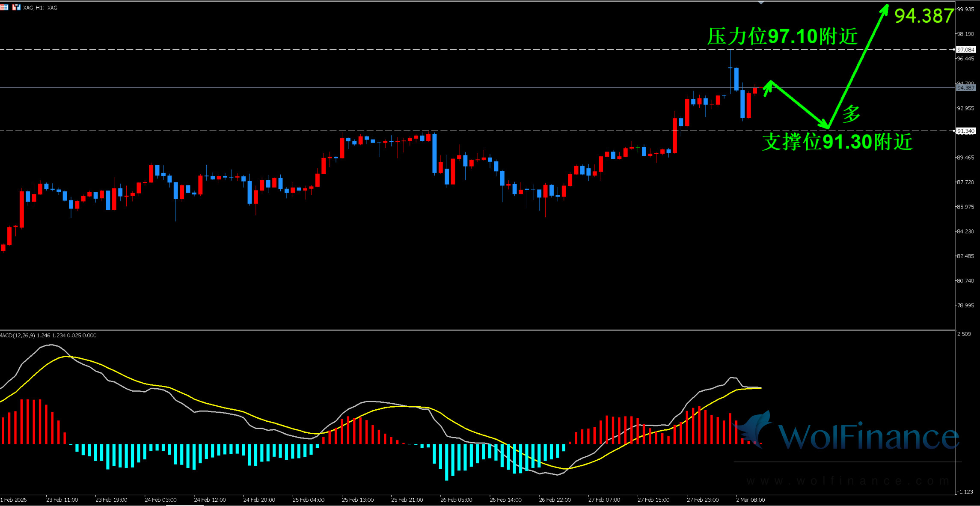Click the 2.509 MACD scale value
This screenshot has height=506, width=980.
pyautogui.click(x=964, y=334)
